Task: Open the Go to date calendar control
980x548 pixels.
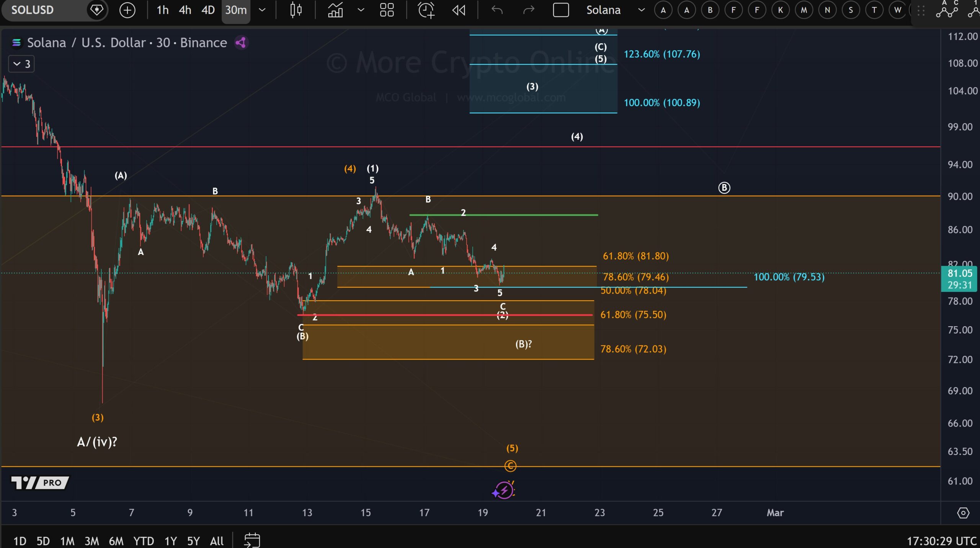Action: click(x=252, y=540)
